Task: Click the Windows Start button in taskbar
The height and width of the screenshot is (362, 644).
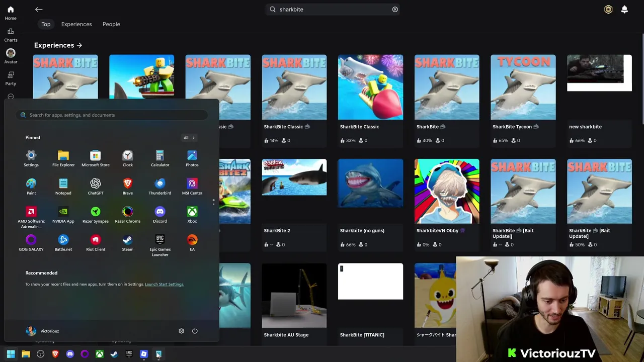Action: point(11,354)
